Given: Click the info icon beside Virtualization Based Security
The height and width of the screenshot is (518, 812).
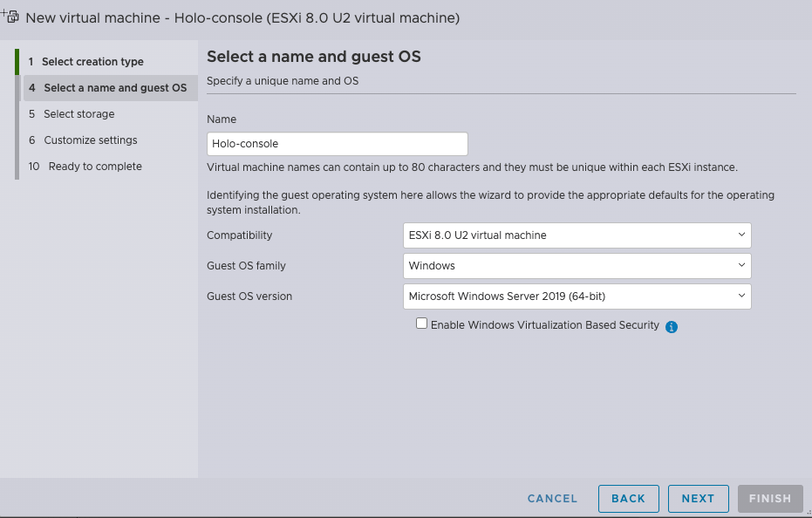Looking at the screenshot, I should tap(672, 327).
